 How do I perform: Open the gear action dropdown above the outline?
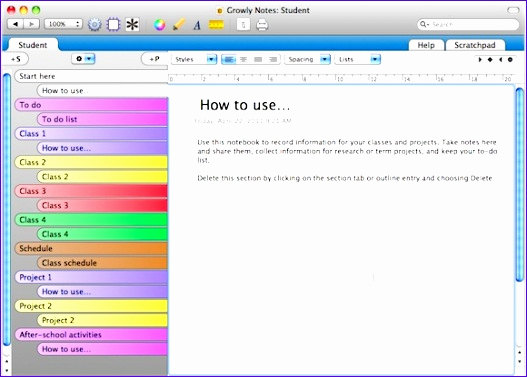[83, 59]
